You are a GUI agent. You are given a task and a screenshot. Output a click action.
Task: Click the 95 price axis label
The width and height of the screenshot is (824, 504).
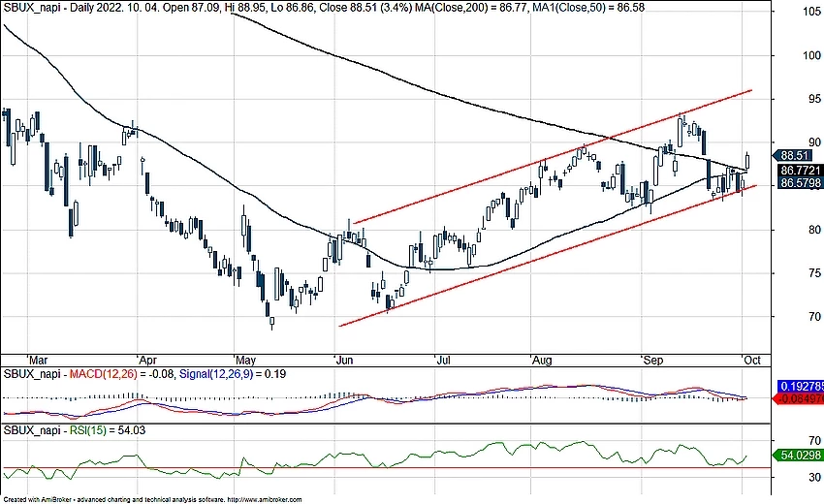point(814,99)
